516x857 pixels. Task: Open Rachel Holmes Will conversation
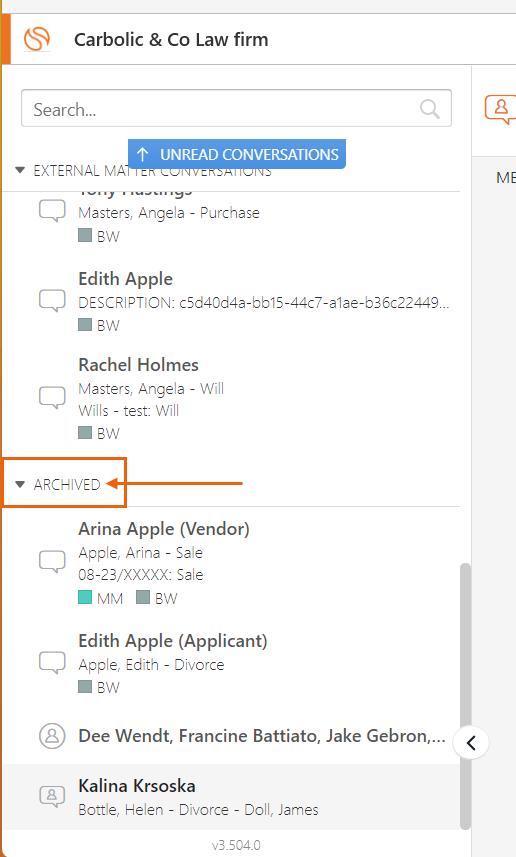point(231,398)
